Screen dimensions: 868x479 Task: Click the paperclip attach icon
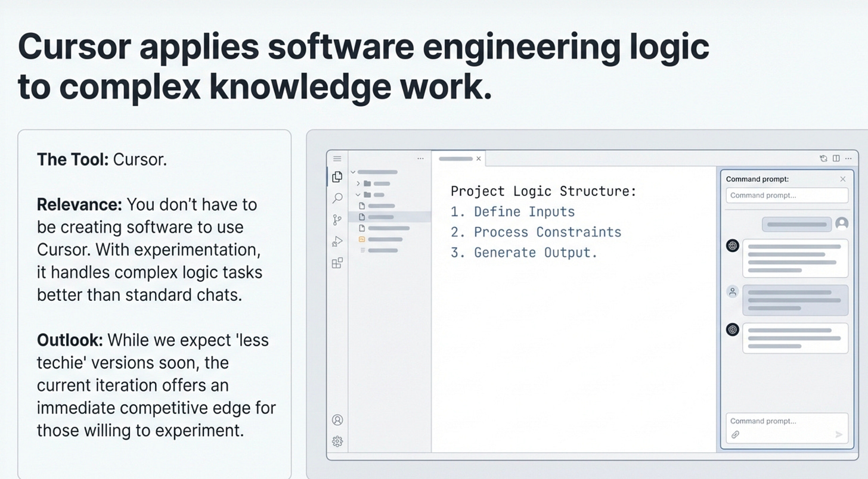point(735,435)
